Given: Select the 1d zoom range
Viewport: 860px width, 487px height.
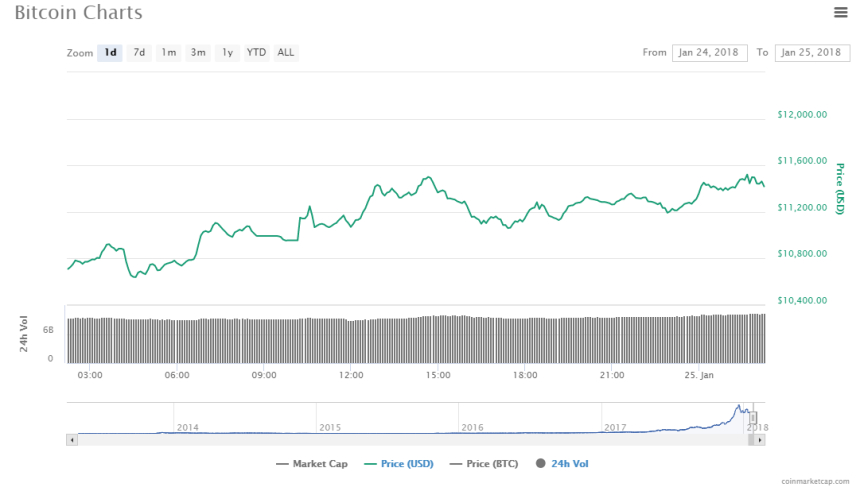Looking at the screenshot, I should tap(110, 53).
